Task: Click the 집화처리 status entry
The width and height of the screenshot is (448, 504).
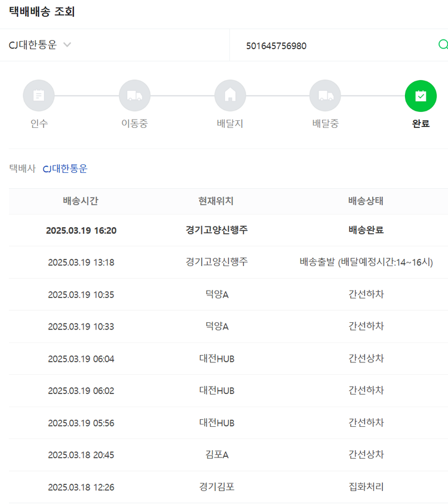Action: pos(366,487)
